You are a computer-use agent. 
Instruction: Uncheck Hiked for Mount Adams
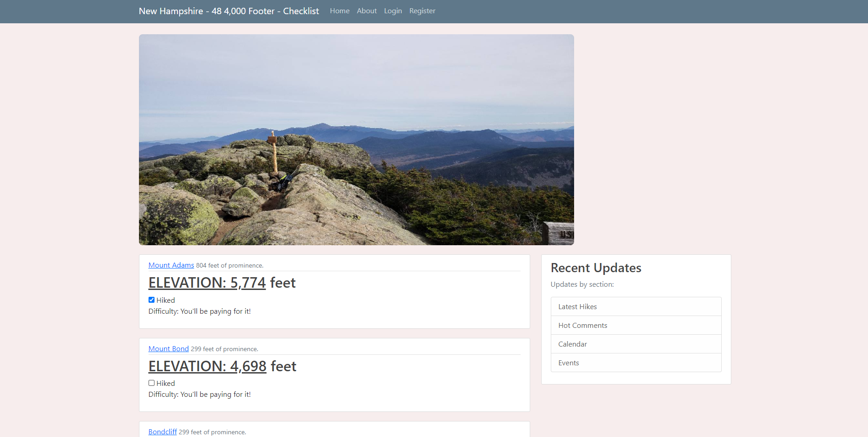point(151,300)
